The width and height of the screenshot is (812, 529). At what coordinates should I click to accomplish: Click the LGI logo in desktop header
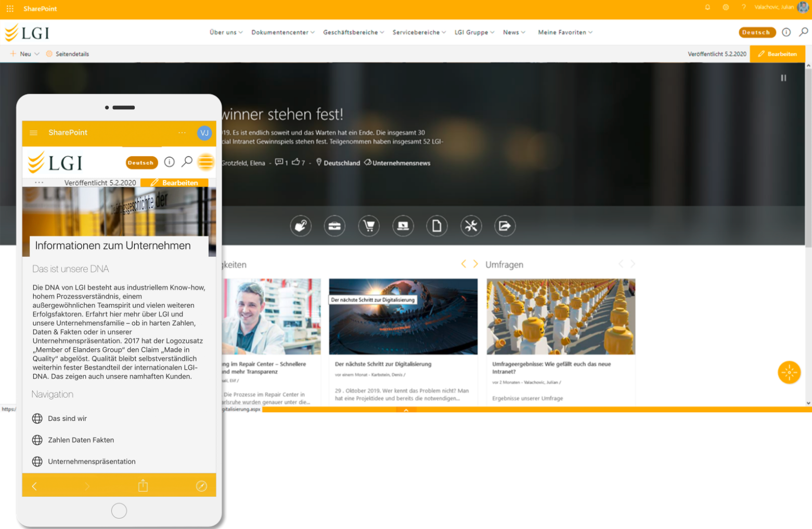point(27,32)
